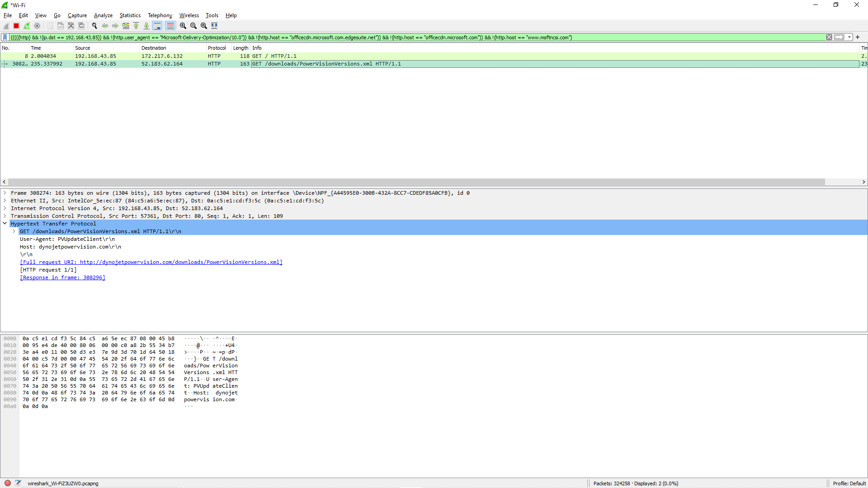Sort packets by the Time column
868x488 pixels.
51,48
